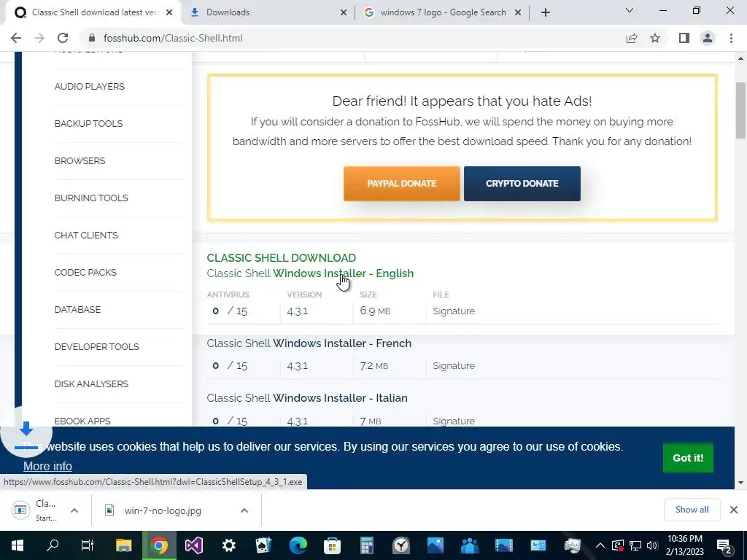The width and height of the screenshot is (747, 560).
Task: Open Task View on the taskbar
Action: 88,545
